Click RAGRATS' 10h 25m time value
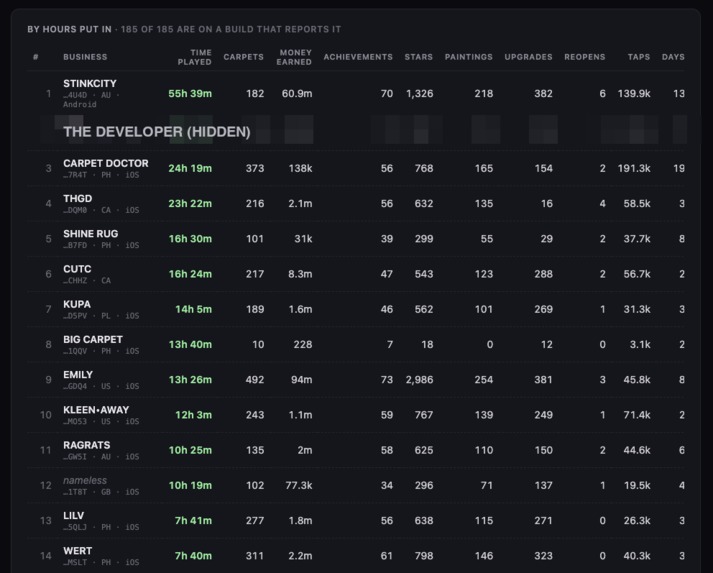The image size is (713, 573). coord(190,450)
